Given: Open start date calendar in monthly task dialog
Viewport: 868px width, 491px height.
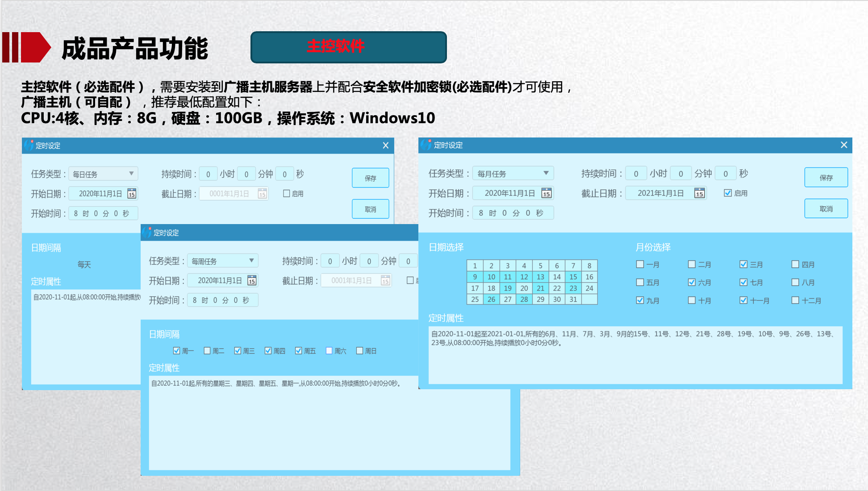Looking at the screenshot, I should click(547, 193).
